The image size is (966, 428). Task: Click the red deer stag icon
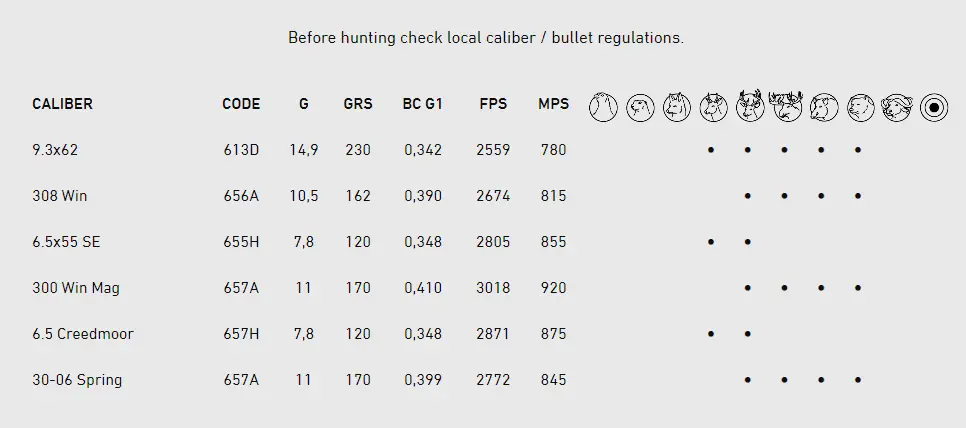click(x=749, y=106)
